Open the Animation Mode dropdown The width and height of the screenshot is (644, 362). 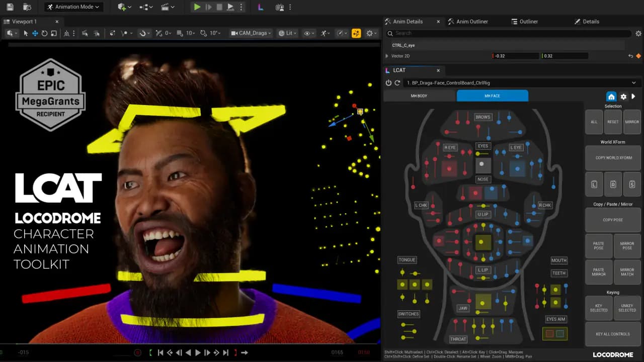coord(74,7)
